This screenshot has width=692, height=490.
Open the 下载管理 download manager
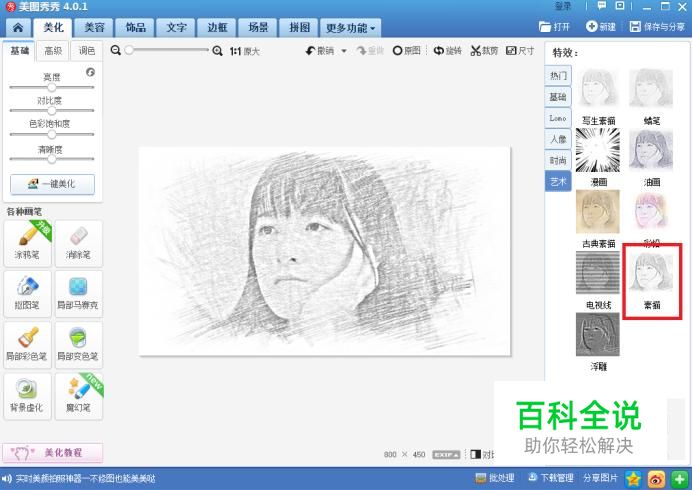click(x=551, y=478)
